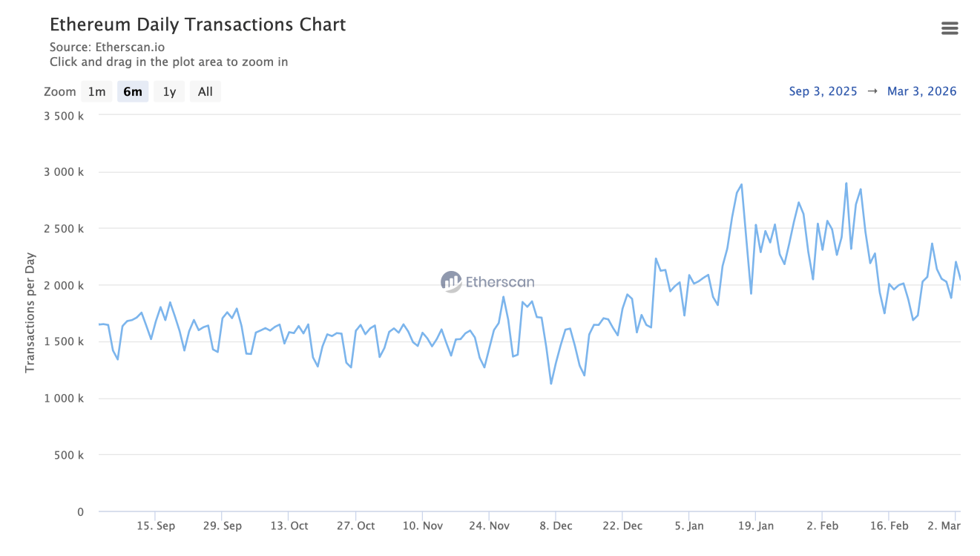The height and width of the screenshot is (556, 980).
Task: Click the 15. Sep x-axis label
Action: 156,526
